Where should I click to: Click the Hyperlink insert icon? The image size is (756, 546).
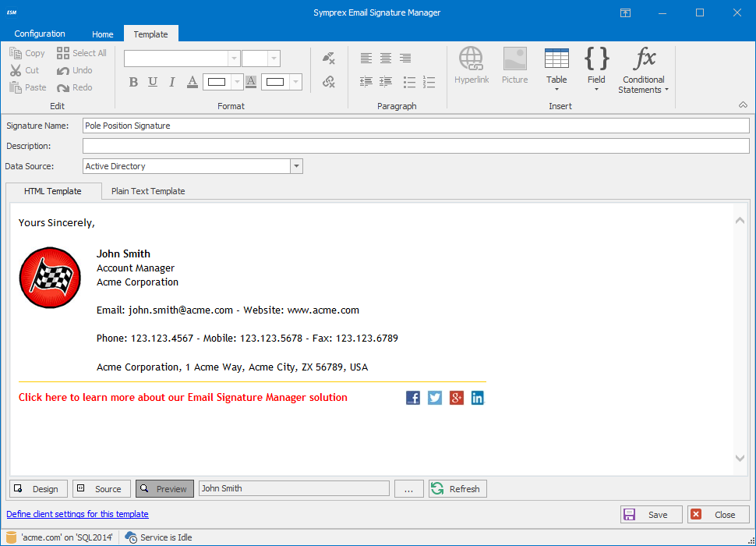(x=472, y=66)
